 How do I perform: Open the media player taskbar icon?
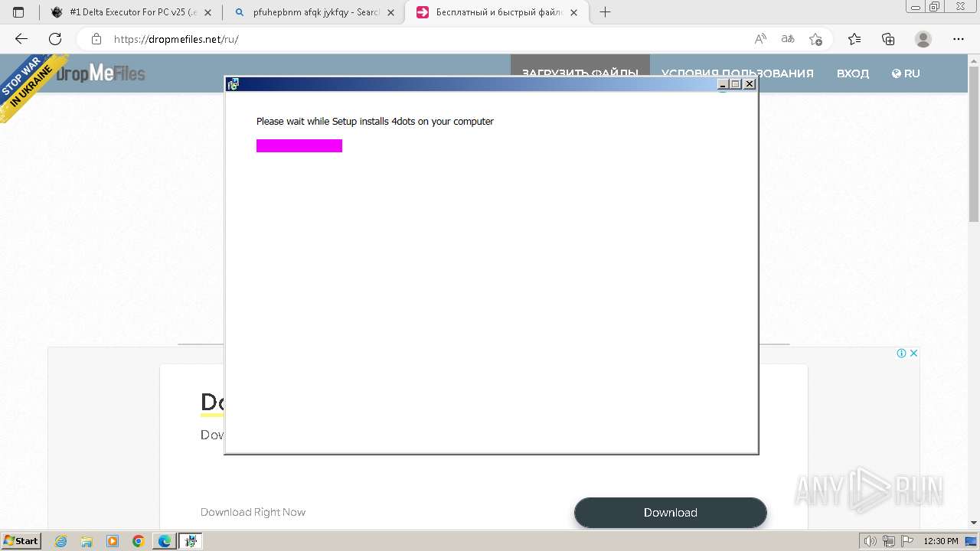click(113, 541)
